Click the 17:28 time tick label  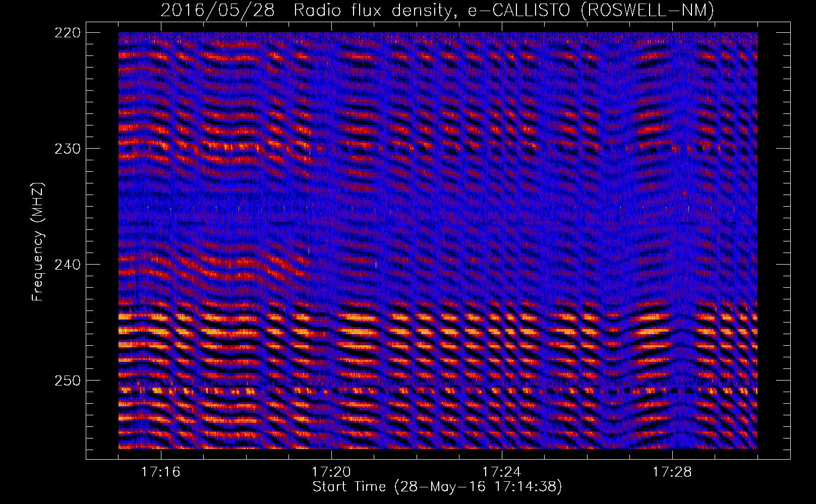click(x=672, y=472)
